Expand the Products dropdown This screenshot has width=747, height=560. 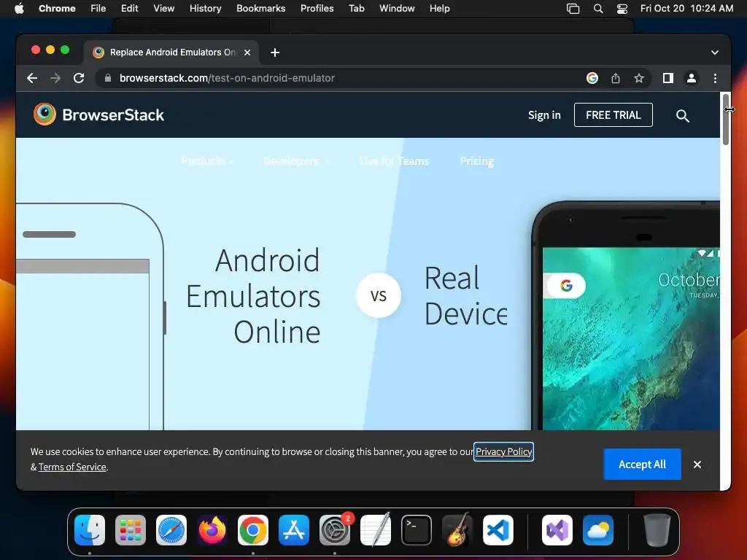coord(207,161)
